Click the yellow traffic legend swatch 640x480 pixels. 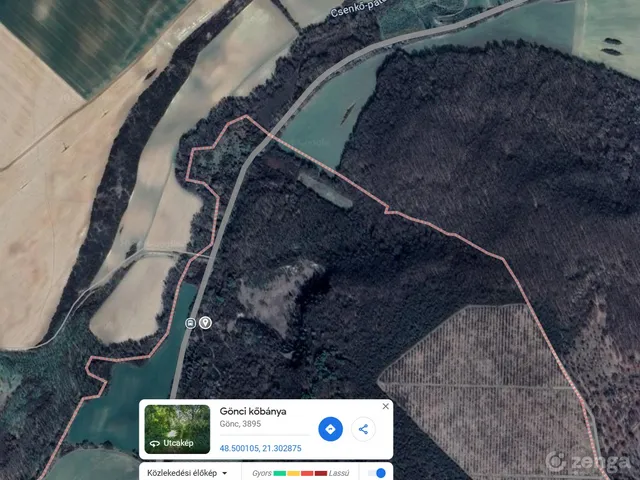point(293,473)
